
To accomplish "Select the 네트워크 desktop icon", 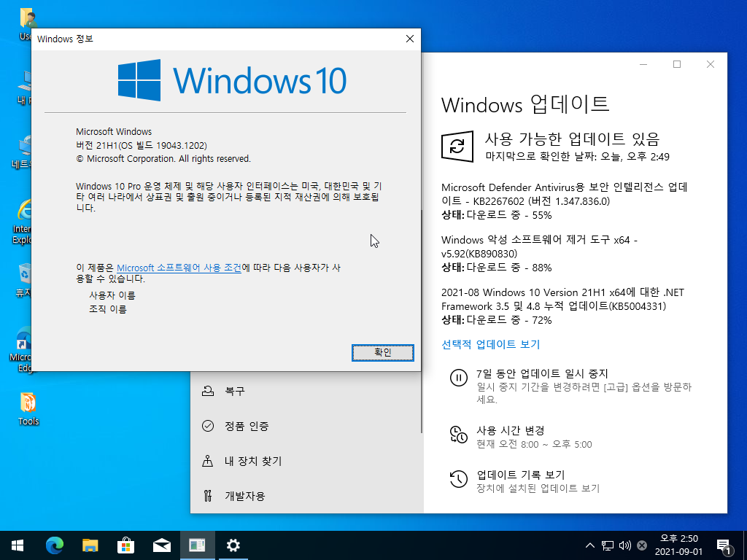I will [21, 152].
